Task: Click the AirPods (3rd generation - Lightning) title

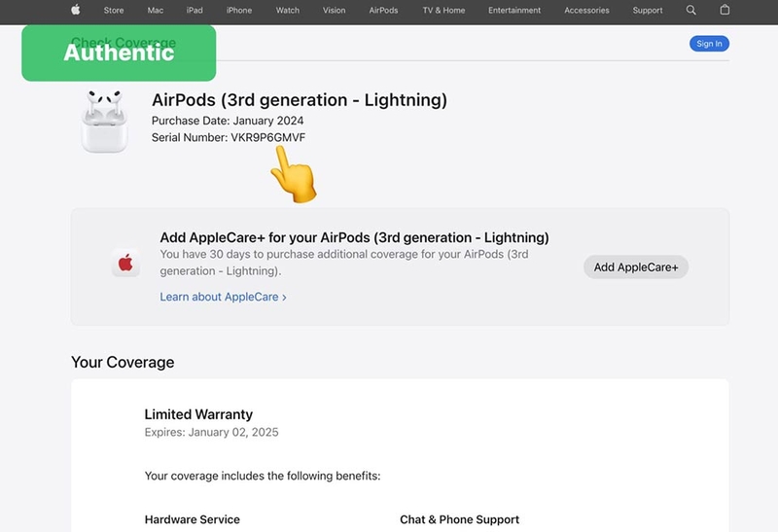Action: tap(300, 100)
